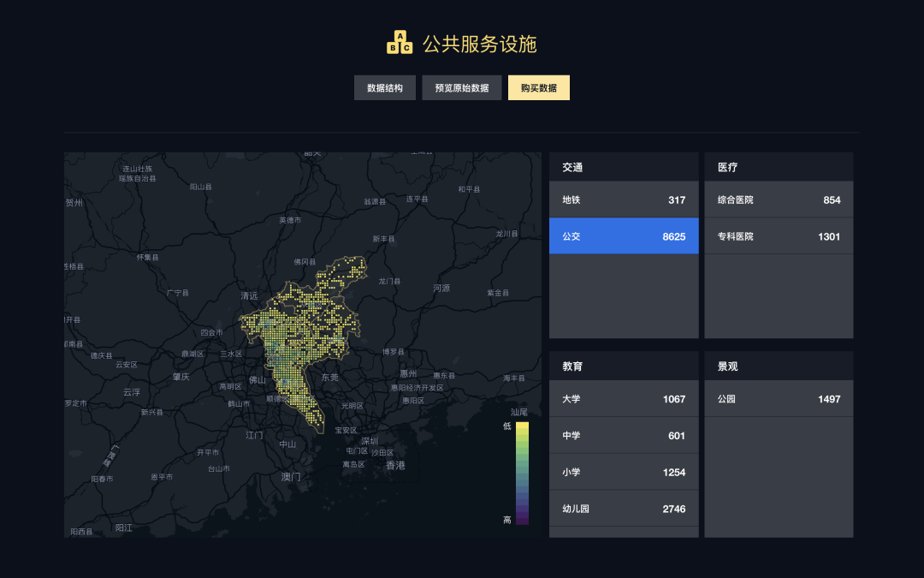
Task: Click the 东莞 label on the map
Action: pyautogui.click(x=330, y=377)
